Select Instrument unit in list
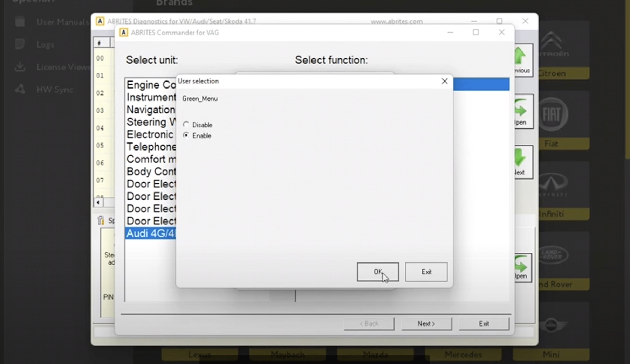This screenshot has height=364, width=630. click(x=151, y=97)
